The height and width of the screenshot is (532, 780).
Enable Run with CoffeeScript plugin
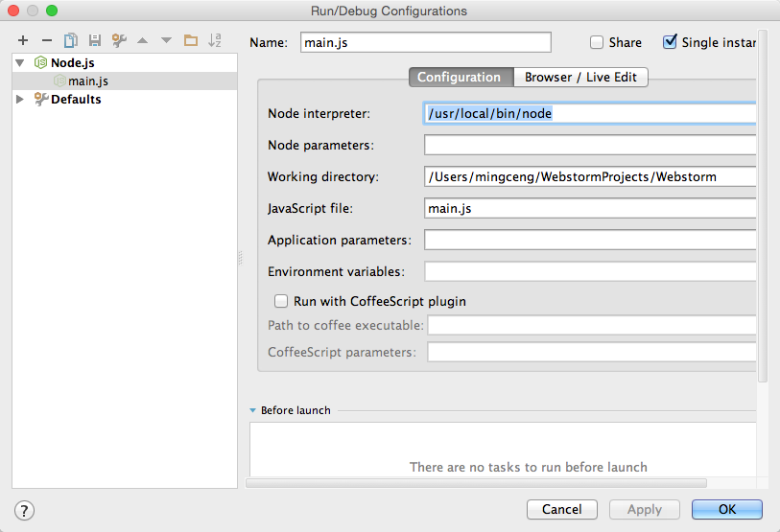[x=281, y=301]
